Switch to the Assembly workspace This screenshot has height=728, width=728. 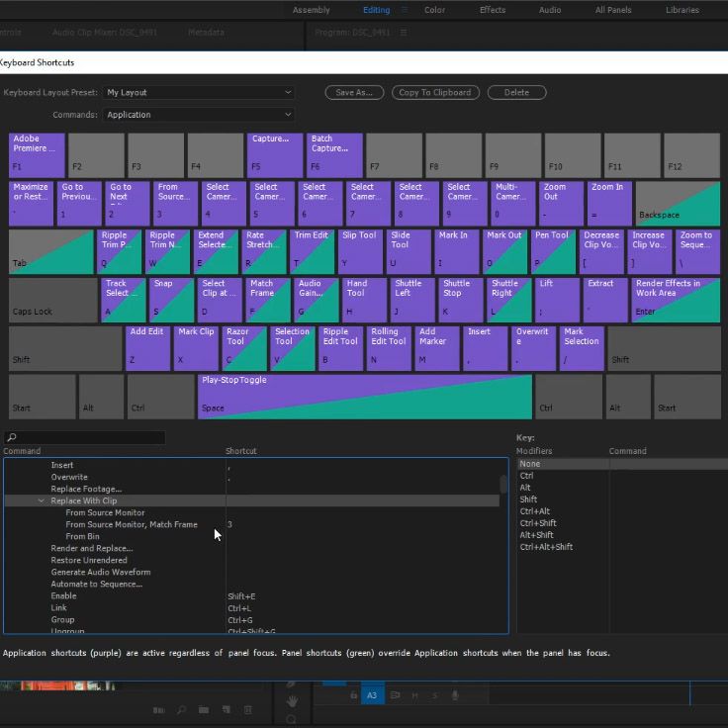[x=311, y=10]
